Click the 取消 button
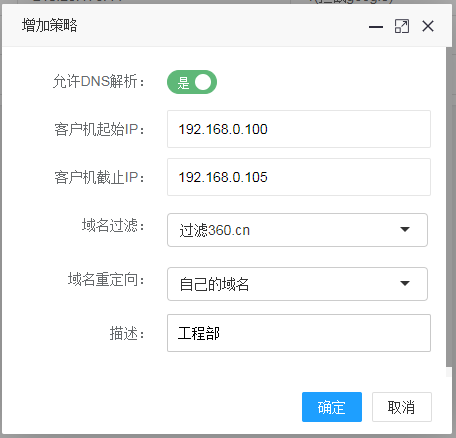The height and width of the screenshot is (438, 456). (402, 407)
